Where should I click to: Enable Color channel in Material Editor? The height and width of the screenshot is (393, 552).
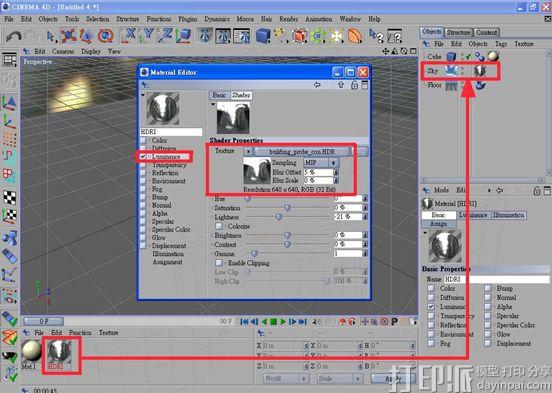(143, 141)
